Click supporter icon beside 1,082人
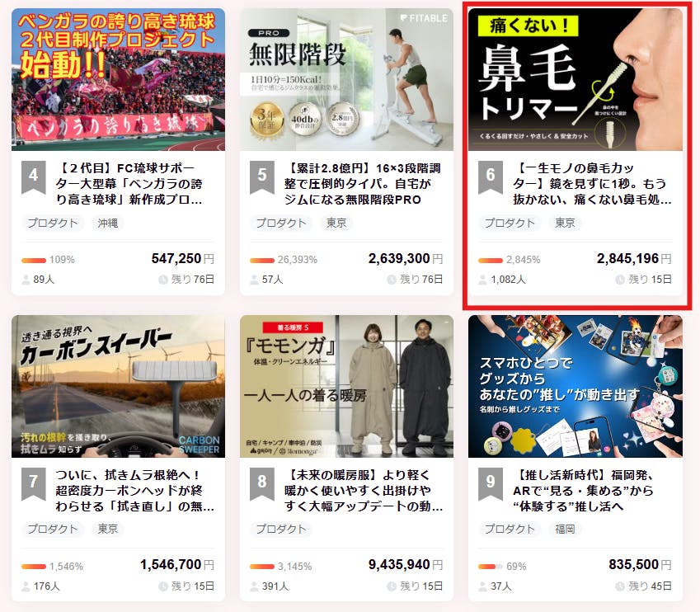 [482, 280]
